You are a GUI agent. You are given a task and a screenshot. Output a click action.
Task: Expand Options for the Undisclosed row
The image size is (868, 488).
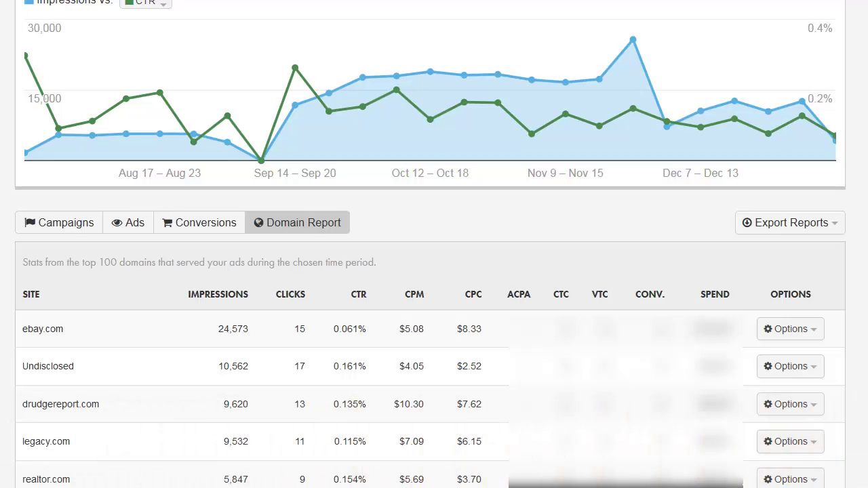790,366
